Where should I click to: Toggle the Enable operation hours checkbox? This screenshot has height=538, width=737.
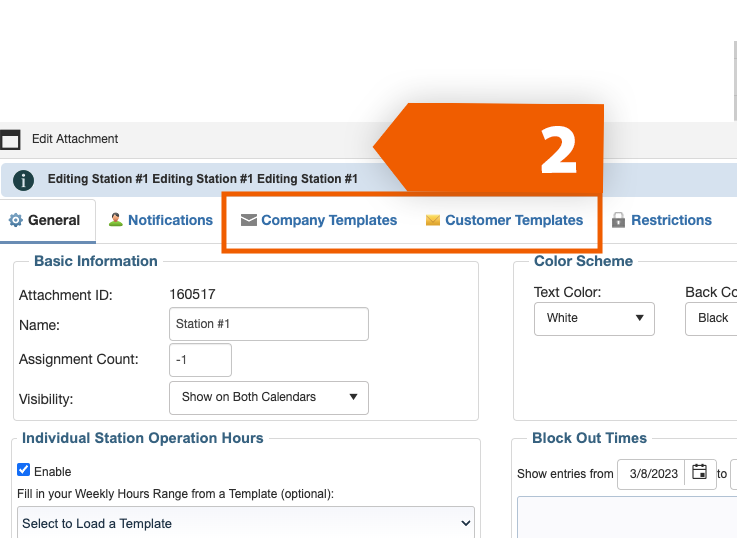[x=24, y=470]
